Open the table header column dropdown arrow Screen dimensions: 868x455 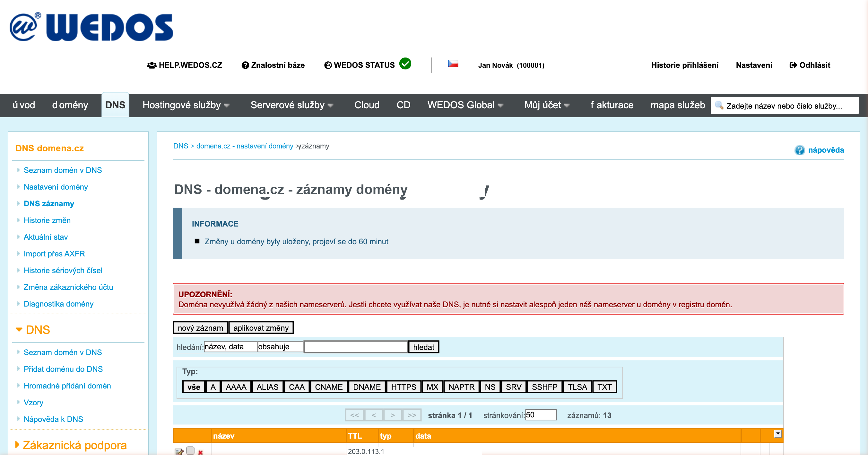777,434
